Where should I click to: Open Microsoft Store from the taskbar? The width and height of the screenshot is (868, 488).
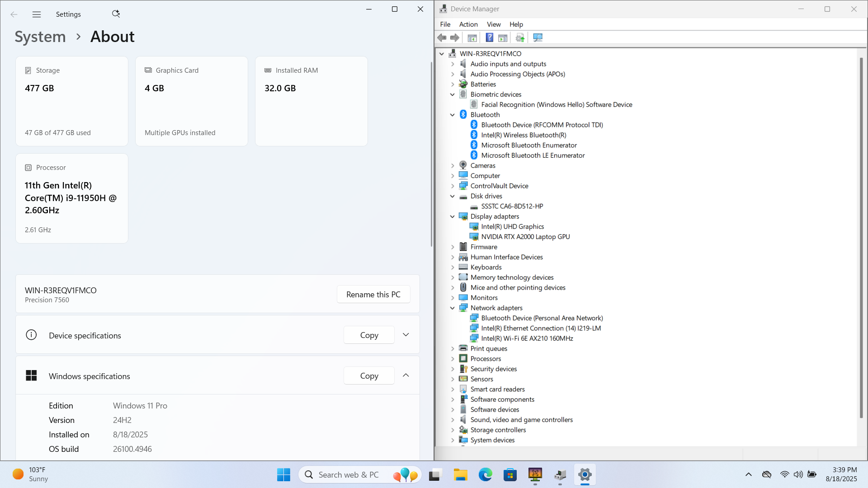point(510,475)
